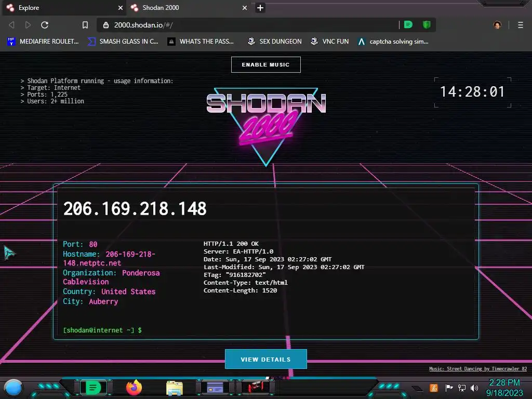Open File Explorer from the taskbar
532x399 pixels.
tap(175, 388)
